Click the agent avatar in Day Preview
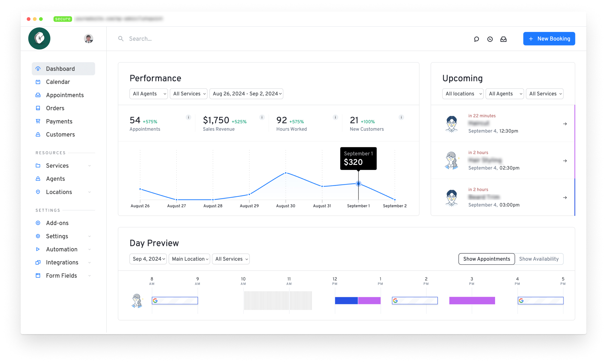Screen dimensions: 607x364 click(137, 301)
